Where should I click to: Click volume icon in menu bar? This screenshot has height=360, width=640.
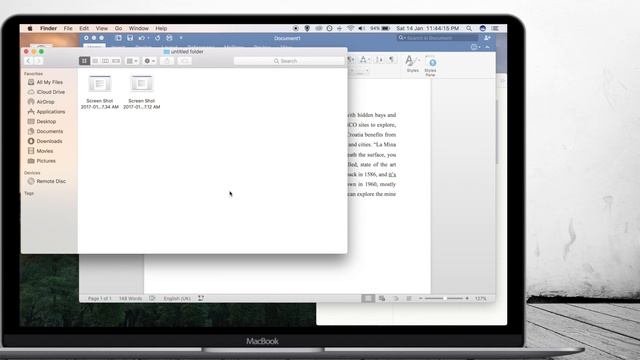pos(361,28)
